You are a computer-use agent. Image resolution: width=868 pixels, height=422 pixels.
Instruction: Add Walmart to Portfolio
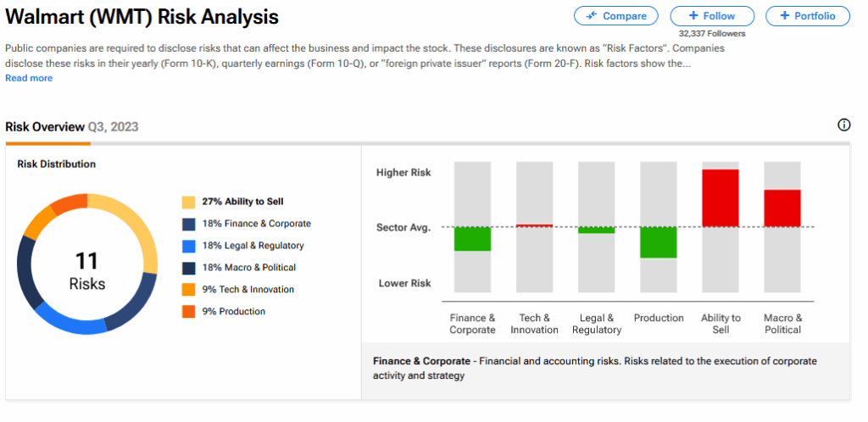pos(807,16)
